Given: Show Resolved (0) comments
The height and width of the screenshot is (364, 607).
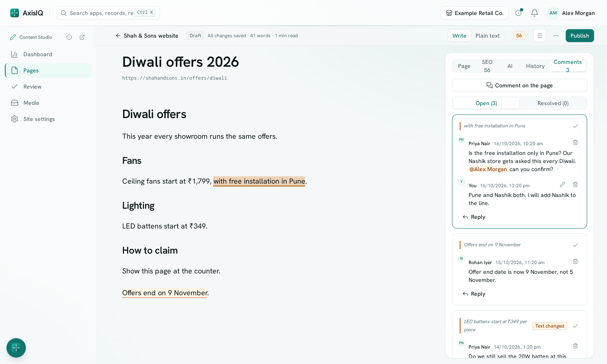Looking at the screenshot, I should point(553,103).
